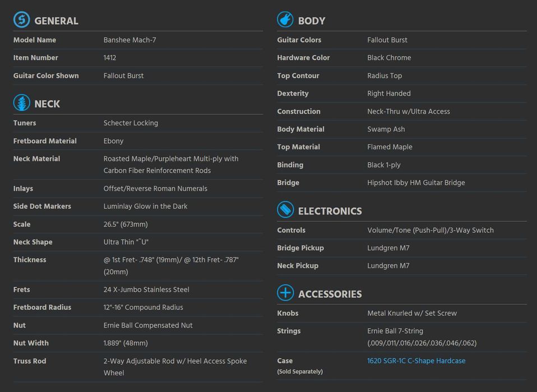Viewport: 537px width, 392px height.
Task: Click Hipshot Ibby HM Guitar Bridge value
Action: (416, 183)
